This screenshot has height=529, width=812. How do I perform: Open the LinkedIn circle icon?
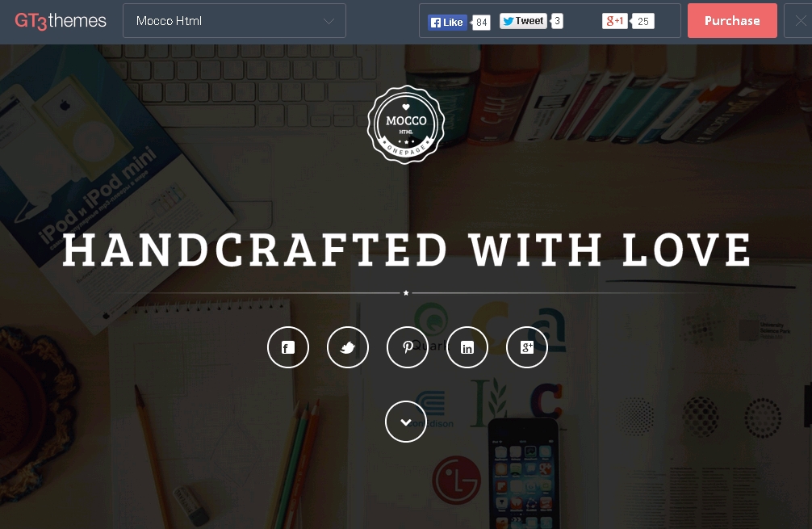coord(467,347)
